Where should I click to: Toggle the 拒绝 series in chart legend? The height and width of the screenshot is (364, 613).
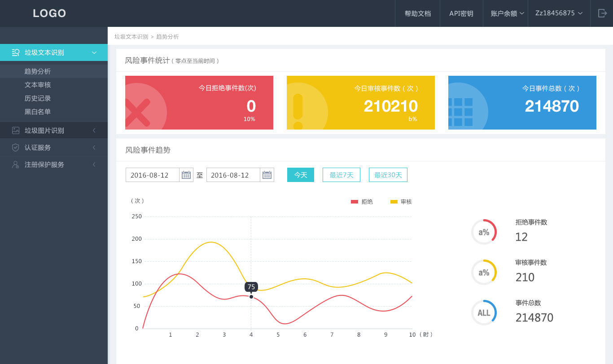point(362,202)
